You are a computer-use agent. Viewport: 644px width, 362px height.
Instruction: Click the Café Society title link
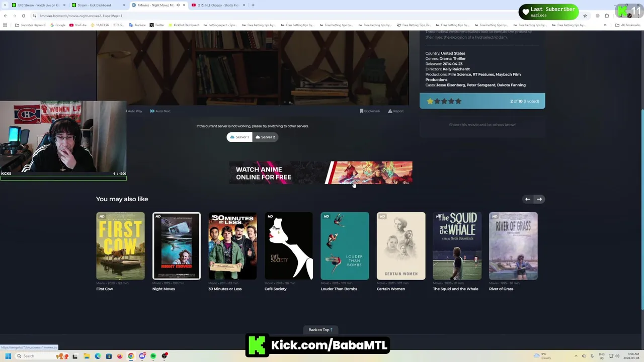(276, 289)
